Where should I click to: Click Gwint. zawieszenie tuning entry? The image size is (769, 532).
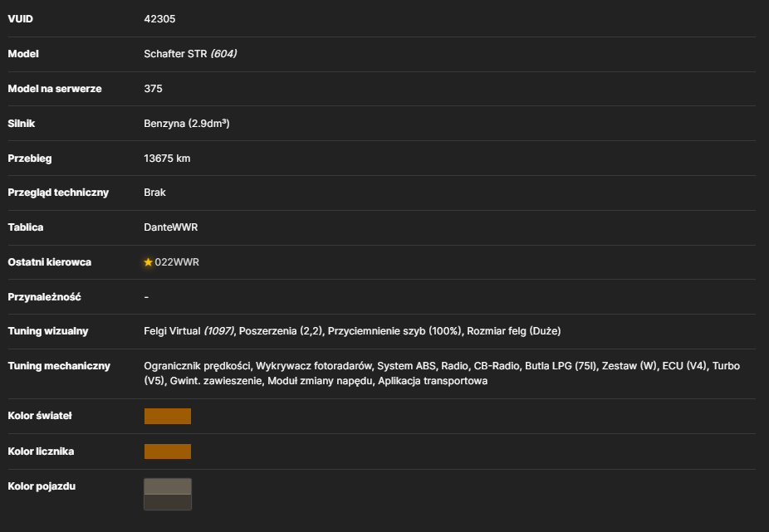(216, 381)
